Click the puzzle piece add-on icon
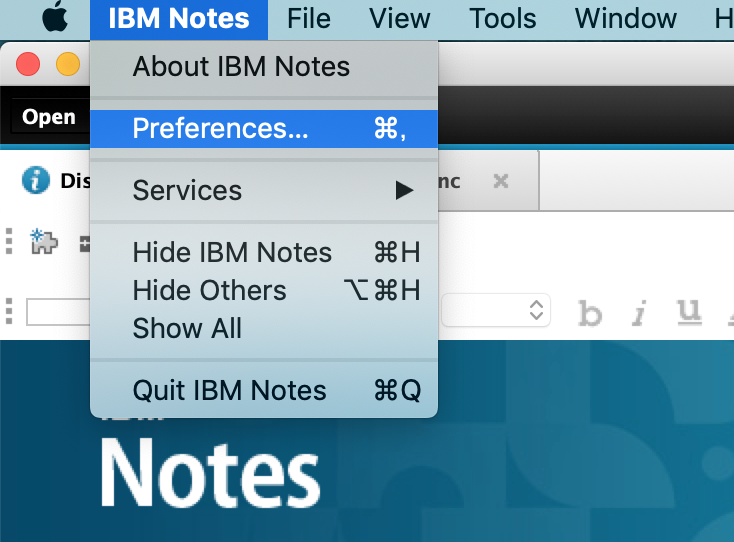 coord(44,241)
